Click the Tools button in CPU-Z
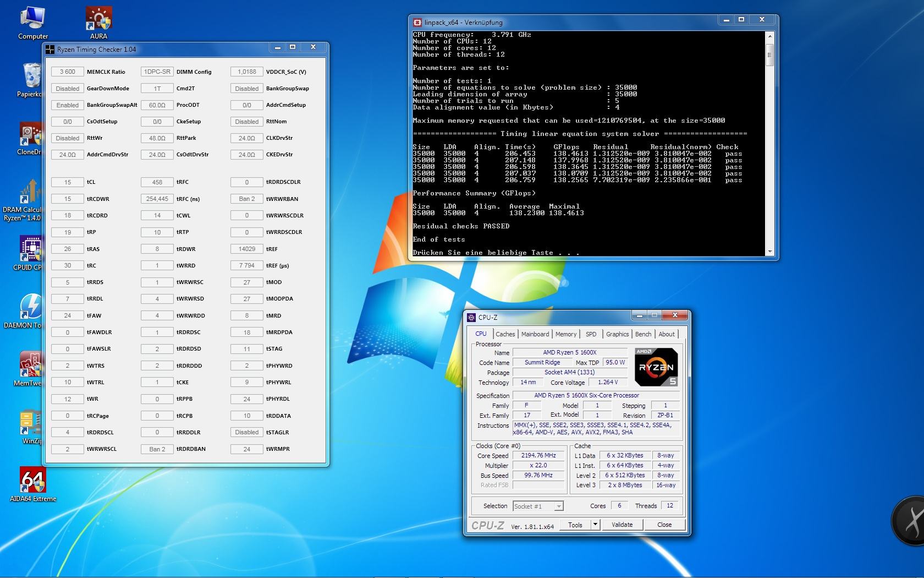 coord(575,525)
